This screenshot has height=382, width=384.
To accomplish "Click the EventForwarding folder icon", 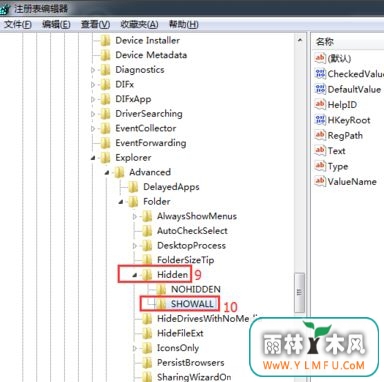I will coord(106,143).
